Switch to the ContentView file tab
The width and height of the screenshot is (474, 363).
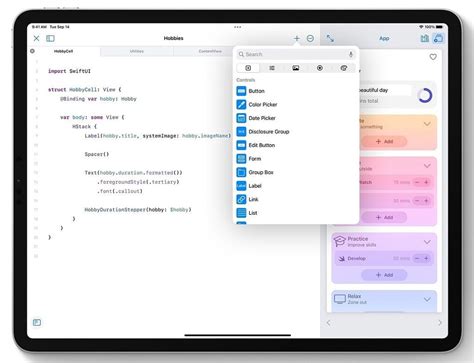(x=210, y=51)
